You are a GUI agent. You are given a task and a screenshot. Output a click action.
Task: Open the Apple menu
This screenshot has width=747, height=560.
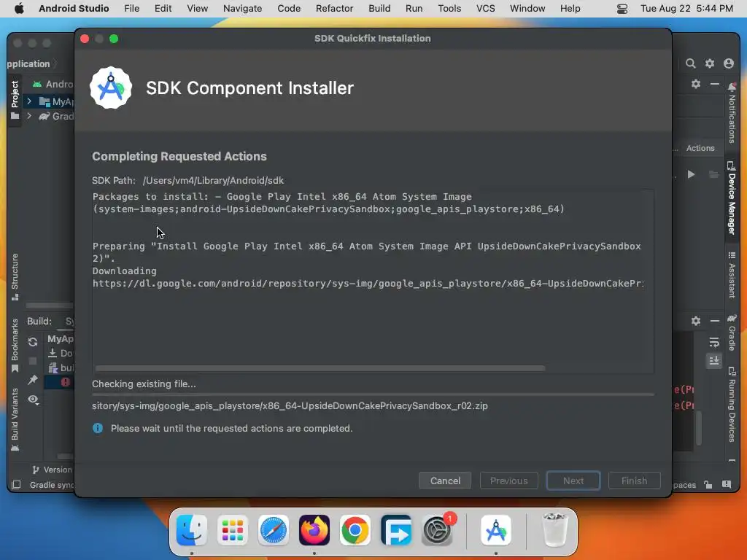click(19, 8)
